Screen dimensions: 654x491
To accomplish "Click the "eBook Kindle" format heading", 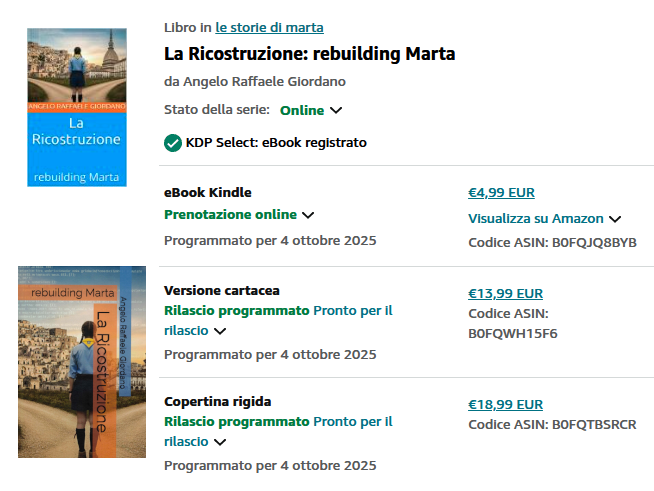I will pos(207,193).
